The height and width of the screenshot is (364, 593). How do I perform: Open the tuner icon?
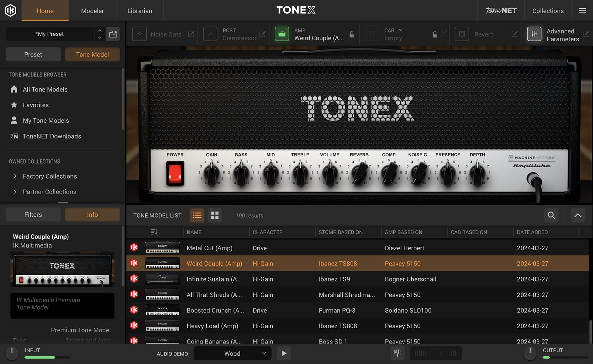[x=398, y=353]
